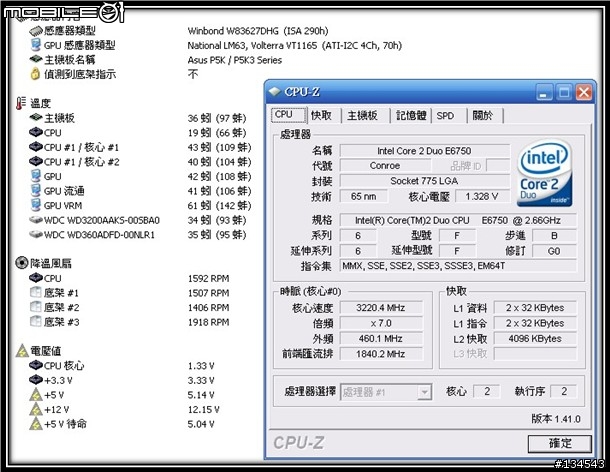Image resolution: width=610 pixels, height=472 pixels.
Task: Click the rated FSB 1840.2 MHz value
Action: pyautogui.click(x=381, y=354)
